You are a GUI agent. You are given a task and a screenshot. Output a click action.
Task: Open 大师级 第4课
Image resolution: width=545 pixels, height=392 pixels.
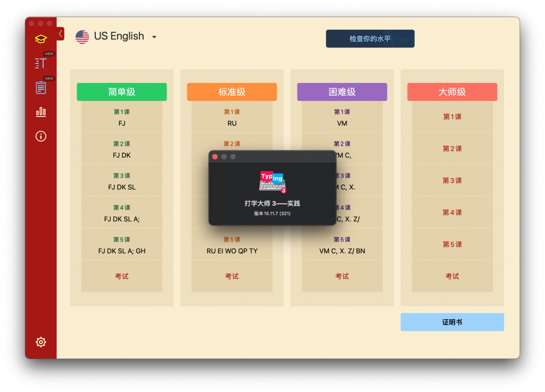click(452, 213)
